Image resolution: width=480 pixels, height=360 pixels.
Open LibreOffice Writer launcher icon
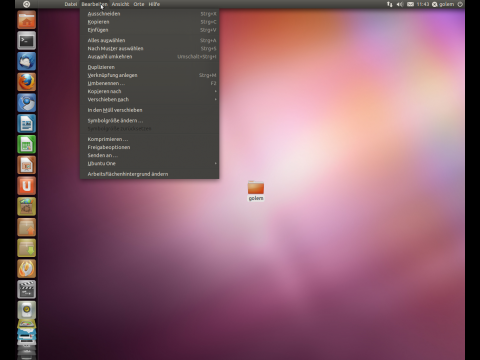pos(27,124)
